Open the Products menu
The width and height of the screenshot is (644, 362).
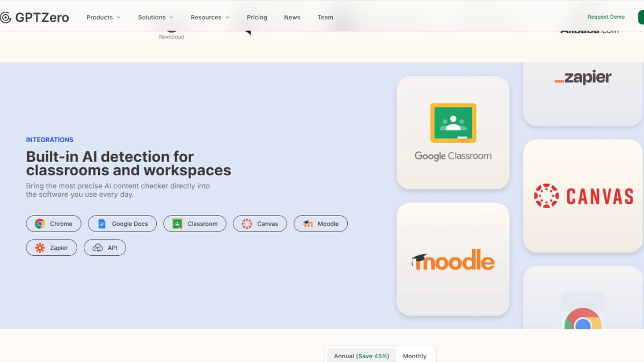click(x=104, y=17)
